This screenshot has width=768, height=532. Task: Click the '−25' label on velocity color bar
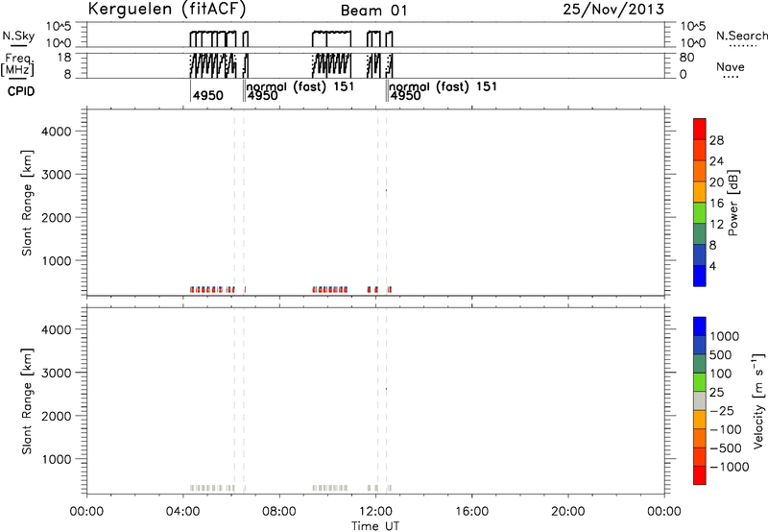tap(722, 411)
